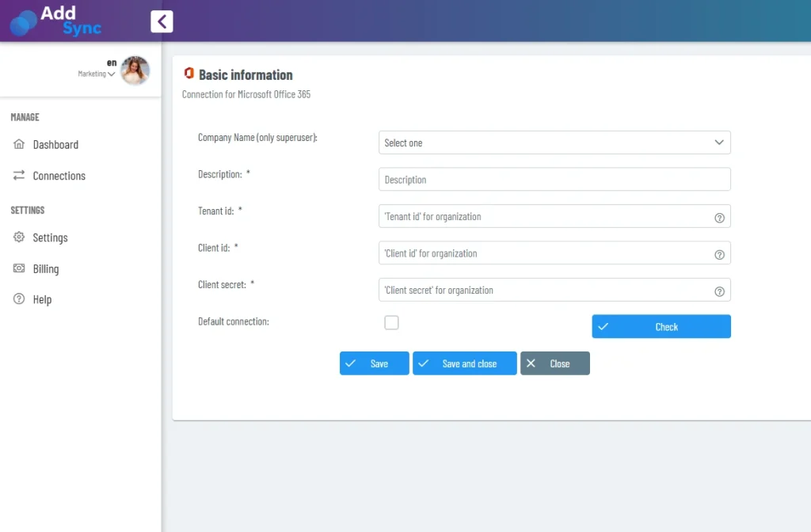The image size is (811, 532).
Task: Focus the Tenant id input field
Action: click(x=554, y=216)
